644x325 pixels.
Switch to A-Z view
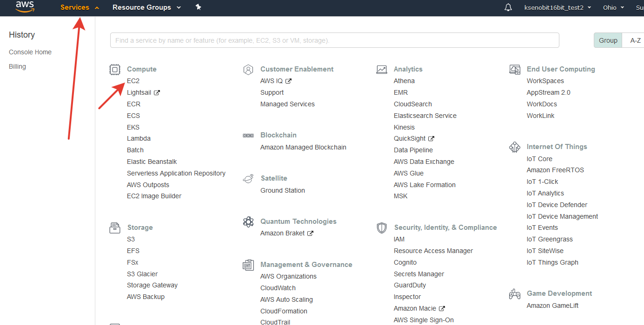(635, 40)
